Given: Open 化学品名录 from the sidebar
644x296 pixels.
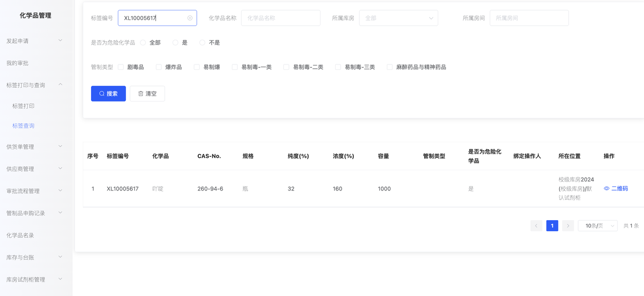Looking at the screenshot, I should (x=20, y=235).
